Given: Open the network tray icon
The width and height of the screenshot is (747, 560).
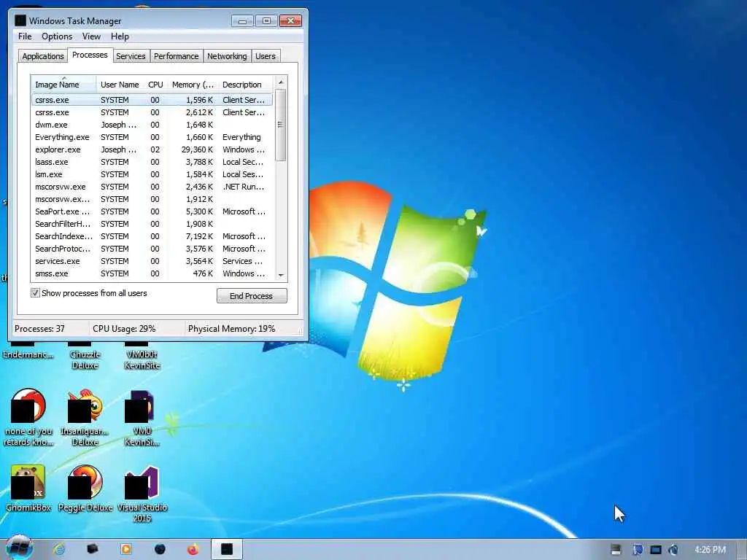Looking at the screenshot, I should (x=656, y=550).
